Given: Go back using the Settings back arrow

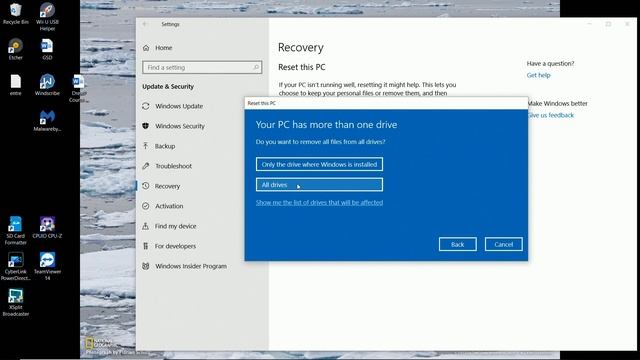Looking at the screenshot, I should tap(145, 24).
